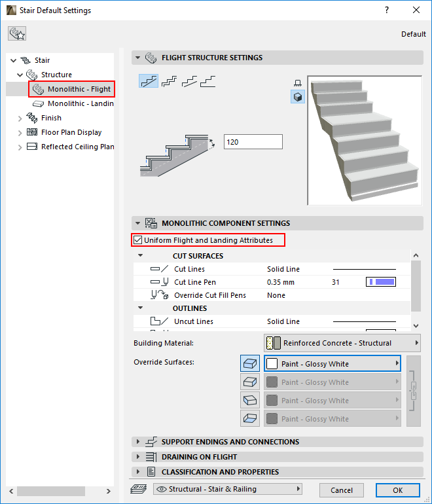The image size is (432, 504).
Task: Click the Cut Line Pen color swatch
Action: [x=381, y=282]
